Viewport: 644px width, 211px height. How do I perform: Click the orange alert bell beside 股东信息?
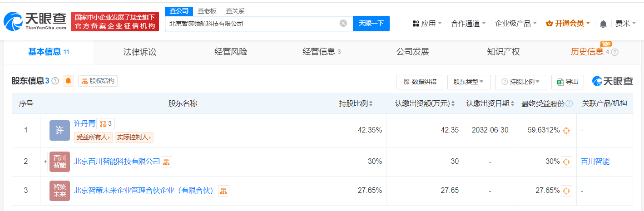pyautogui.click(x=69, y=81)
